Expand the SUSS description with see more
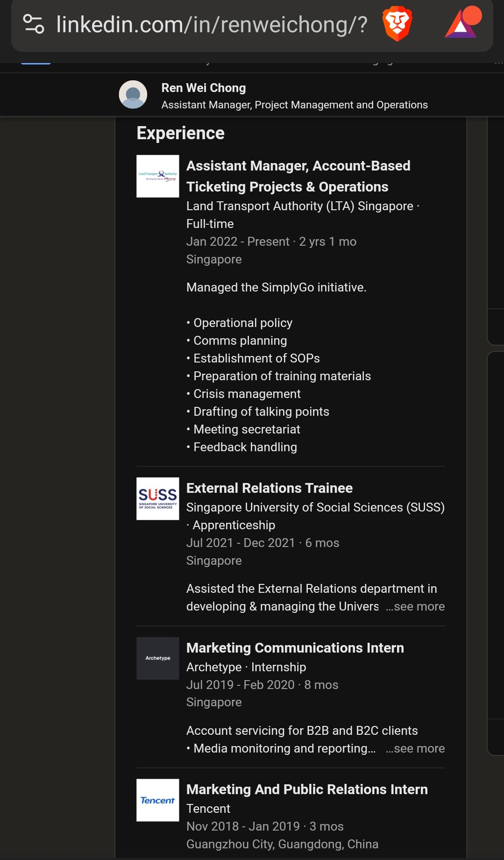This screenshot has width=504, height=860. pyautogui.click(x=415, y=606)
